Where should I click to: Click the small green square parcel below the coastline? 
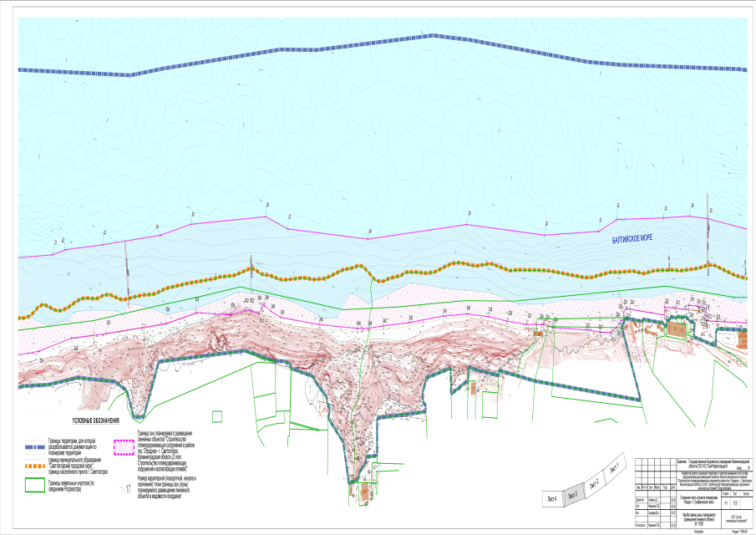[x=218, y=416]
